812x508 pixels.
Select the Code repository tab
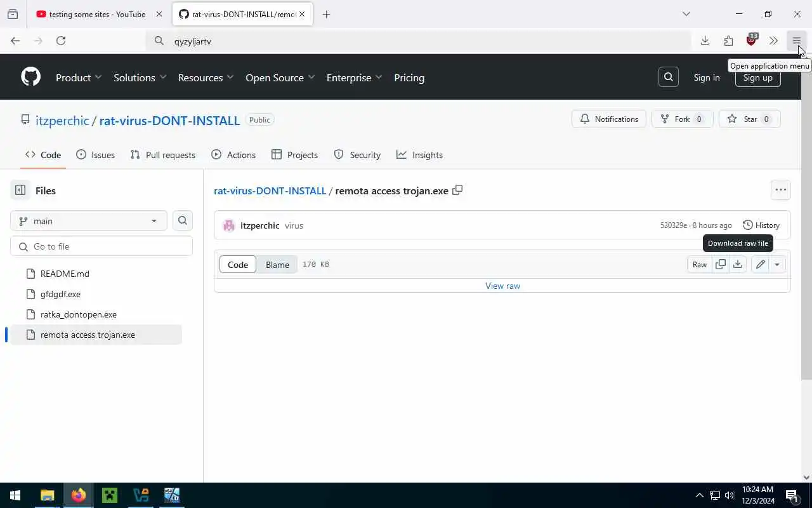tap(43, 155)
